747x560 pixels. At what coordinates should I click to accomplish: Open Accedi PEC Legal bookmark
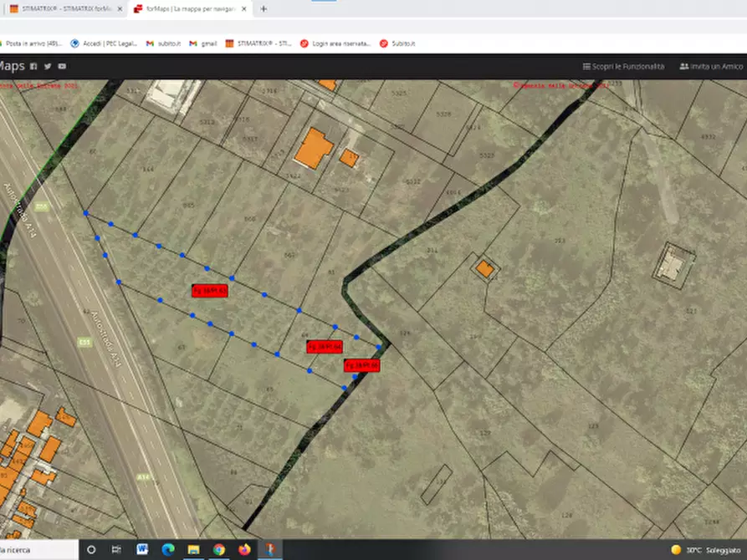pos(104,43)
